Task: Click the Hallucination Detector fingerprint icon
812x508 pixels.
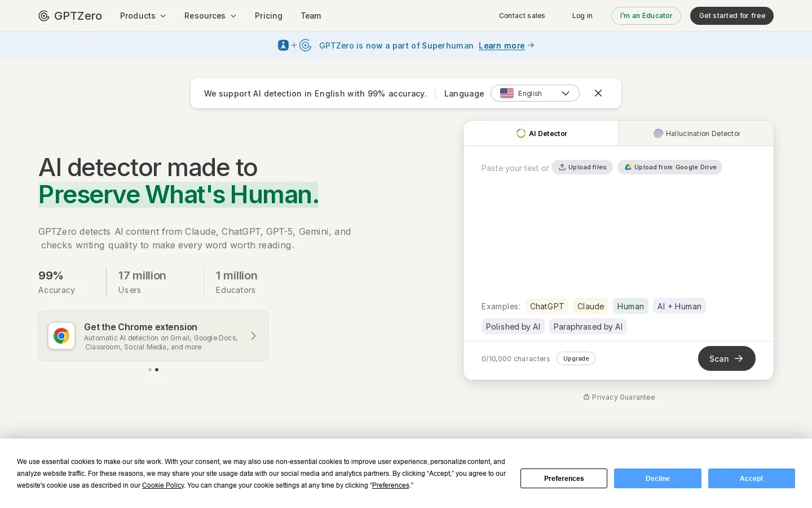Action: click(658, 133)
